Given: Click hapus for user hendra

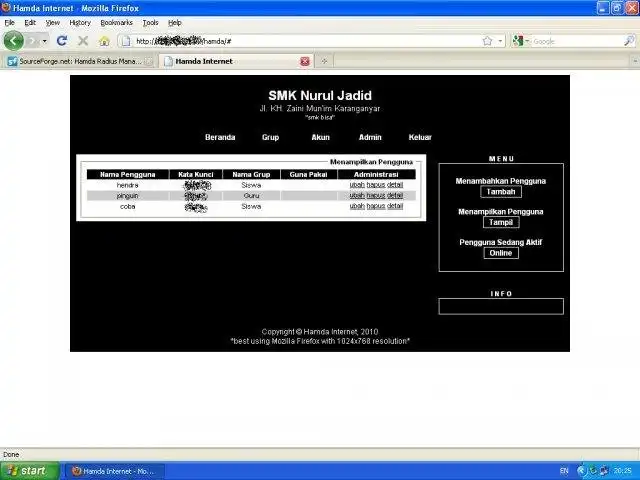Looking at the screenshot, I should 376,185.
